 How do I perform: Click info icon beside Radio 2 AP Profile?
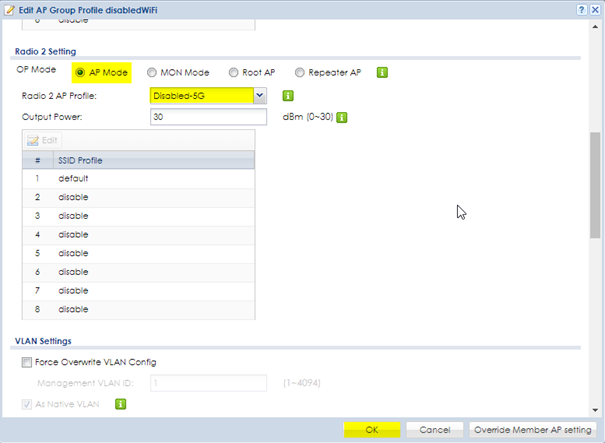[288, 96]
